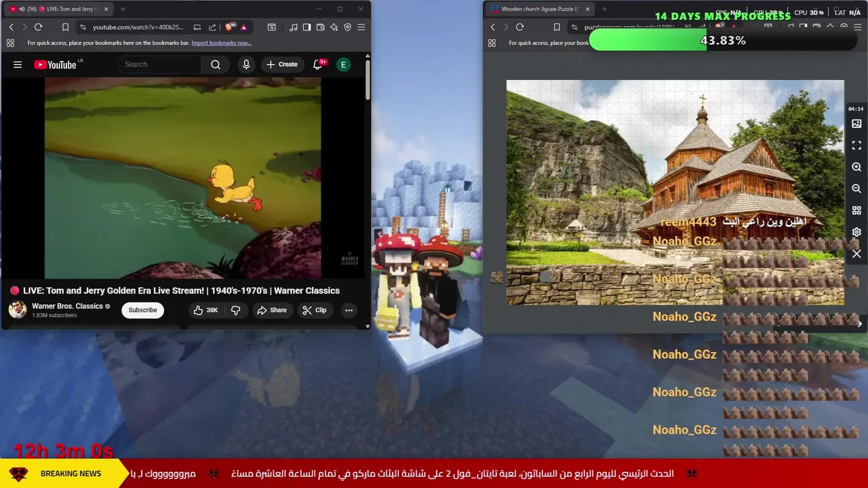
Task: Open the YouTube Create button
Action: pos(282,64)
